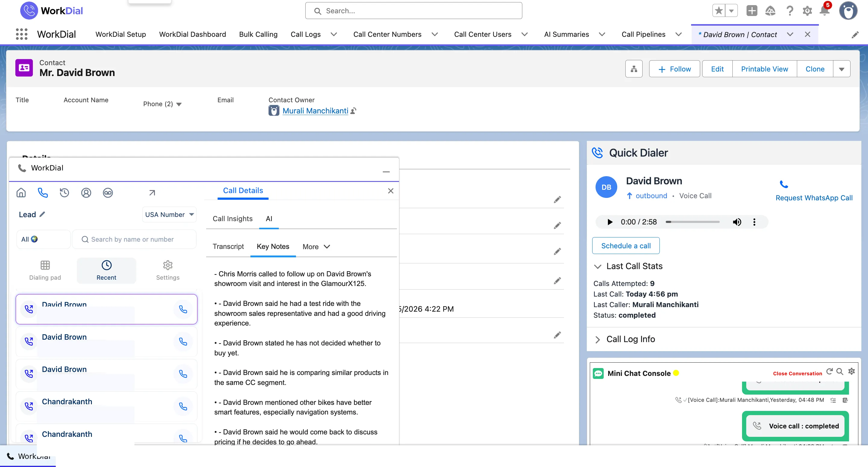Call Chandrakanth from first Chandrakanth row
The width and height of the screenshot is (868, 467).
tap(183, 406)
